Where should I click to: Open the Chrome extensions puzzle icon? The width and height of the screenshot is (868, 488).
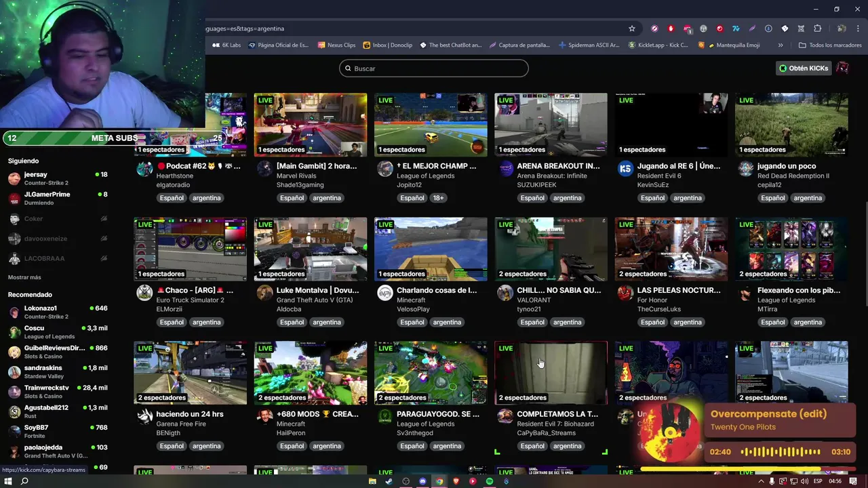817,28
